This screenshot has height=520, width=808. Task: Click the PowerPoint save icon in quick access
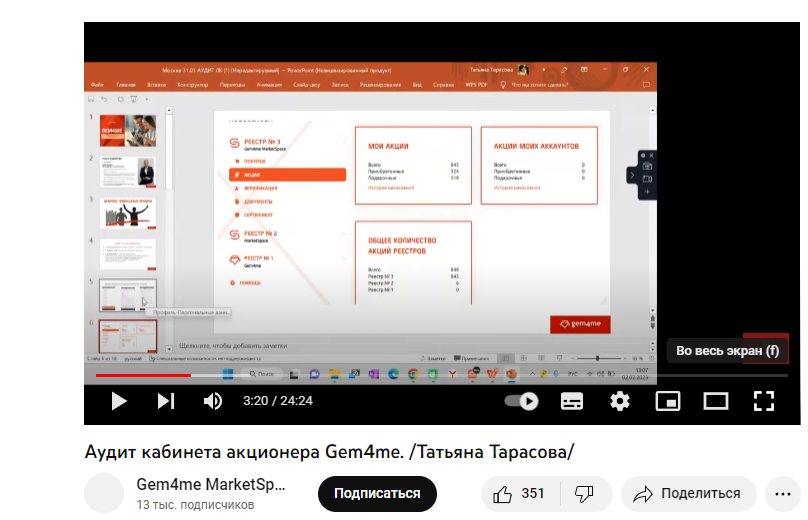91,99
